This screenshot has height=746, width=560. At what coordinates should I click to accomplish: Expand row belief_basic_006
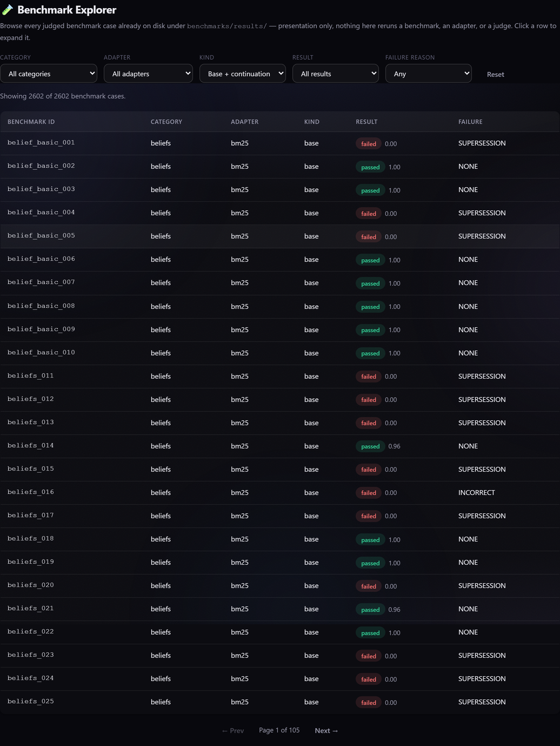(280, 260)
